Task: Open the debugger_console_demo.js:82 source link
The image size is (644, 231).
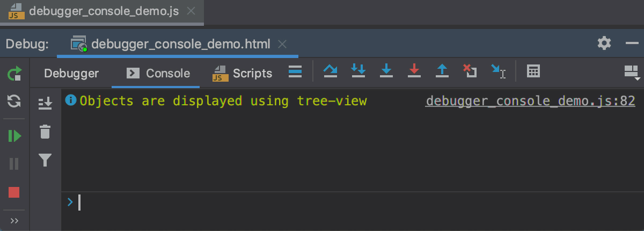Action: tap(530, 101)
